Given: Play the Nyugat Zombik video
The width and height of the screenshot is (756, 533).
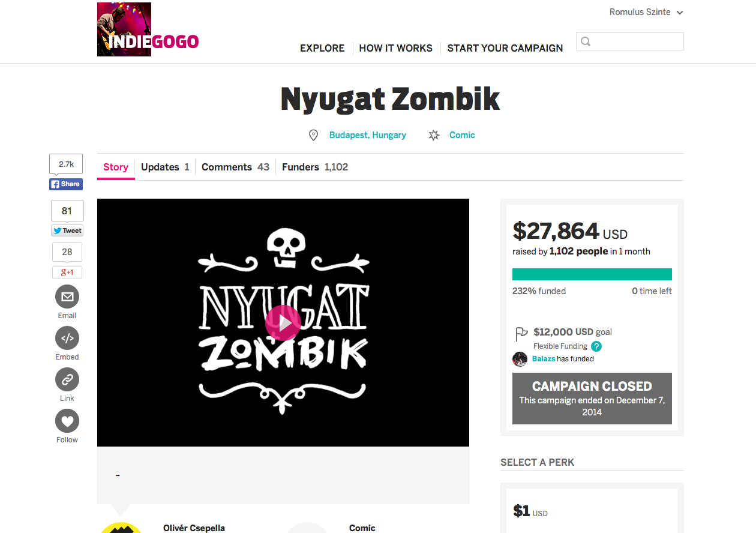Looking at the screenshot, I should coord(283,323).
